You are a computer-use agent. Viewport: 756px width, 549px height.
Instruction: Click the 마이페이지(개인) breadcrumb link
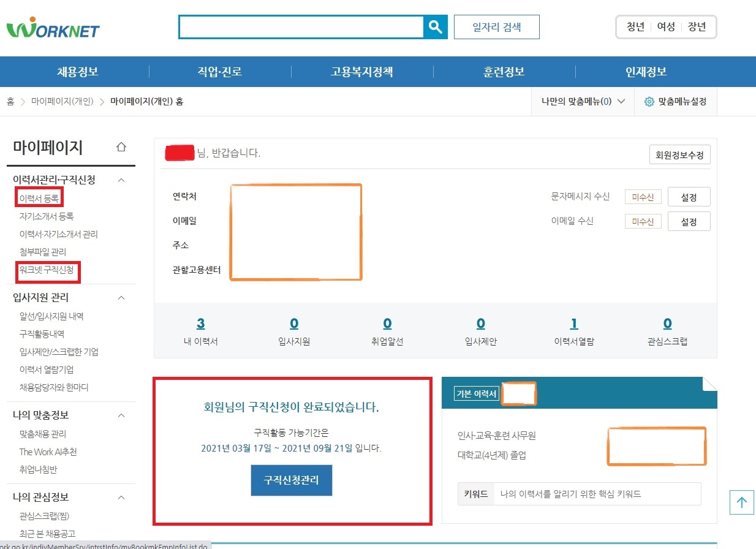click(62, 102)
